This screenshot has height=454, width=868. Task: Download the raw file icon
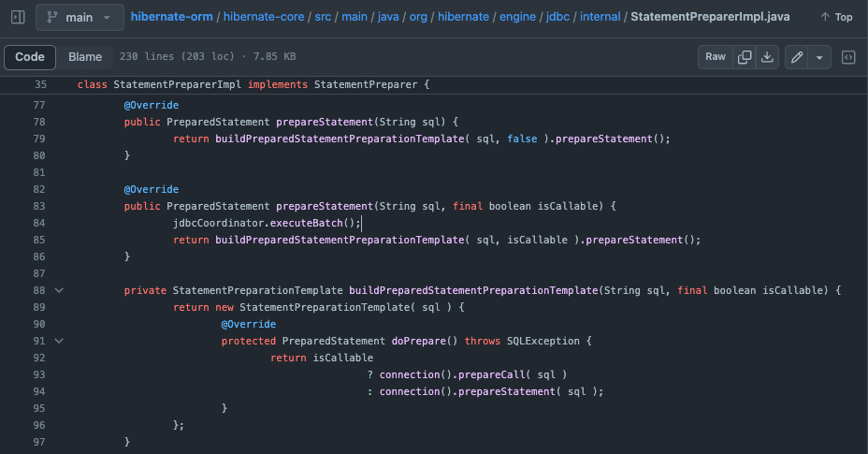[767, 57]
